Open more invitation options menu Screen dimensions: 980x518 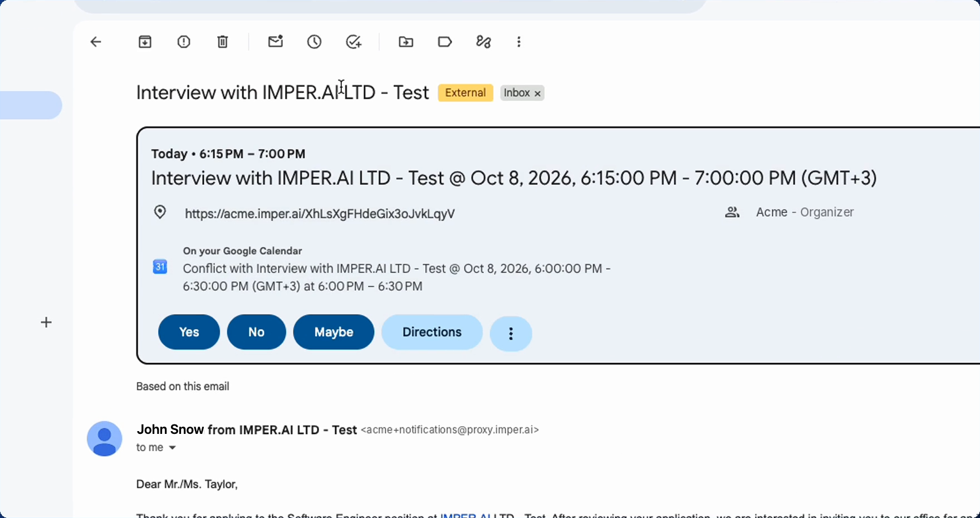[x=511, y=334]
